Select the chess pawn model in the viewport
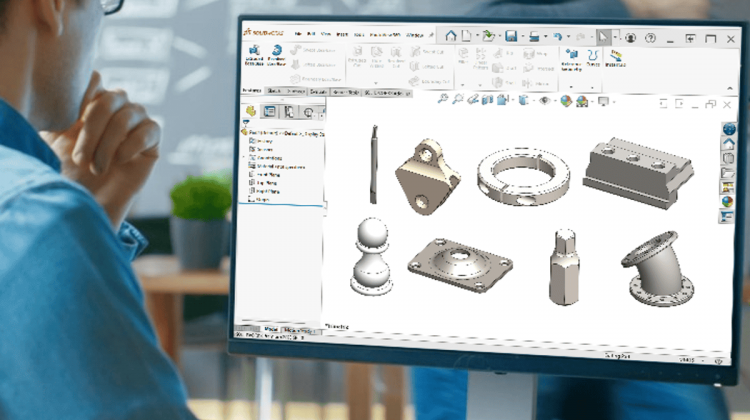 pyautogui.click(x=372, y=256)
